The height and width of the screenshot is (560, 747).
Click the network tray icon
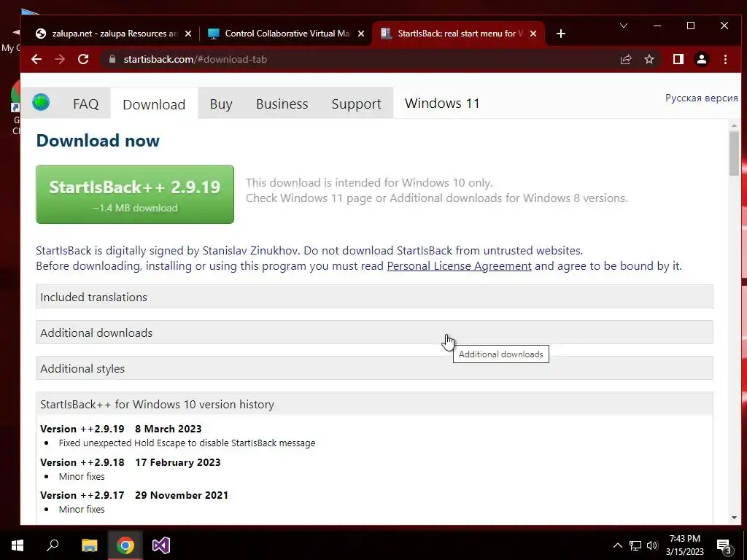pos(635,545)
